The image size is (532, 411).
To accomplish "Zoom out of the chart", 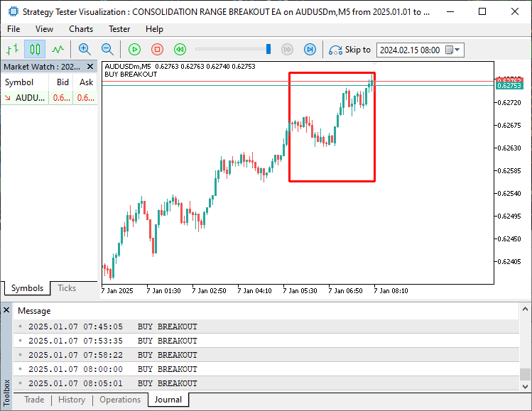I will [107, 49].
